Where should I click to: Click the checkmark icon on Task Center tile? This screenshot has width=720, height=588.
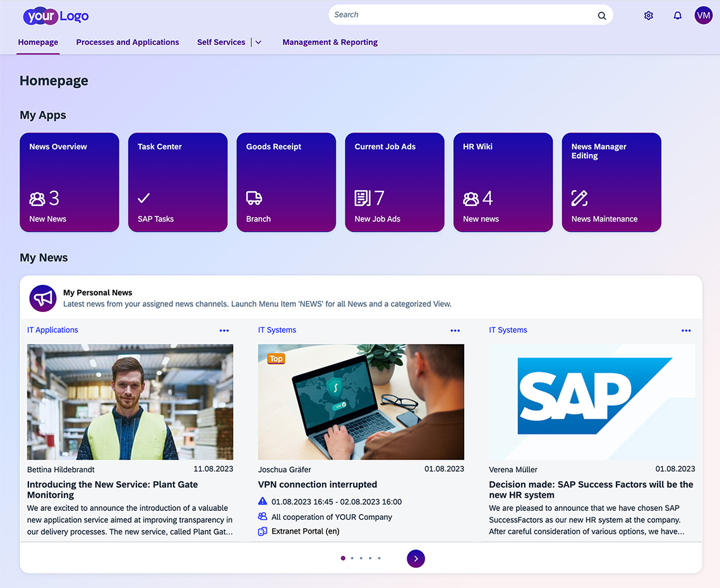point(144,198)
